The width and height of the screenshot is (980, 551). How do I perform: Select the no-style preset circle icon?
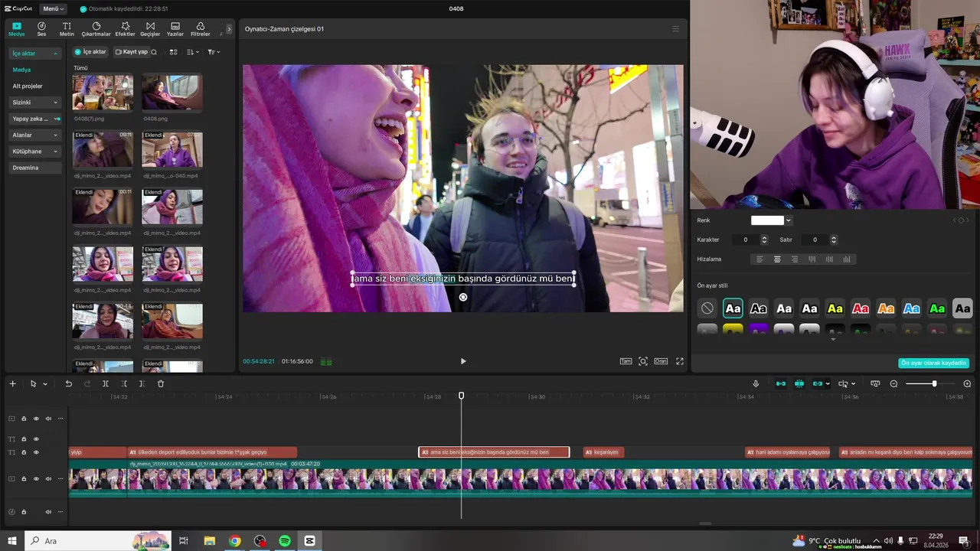[707, 308]
